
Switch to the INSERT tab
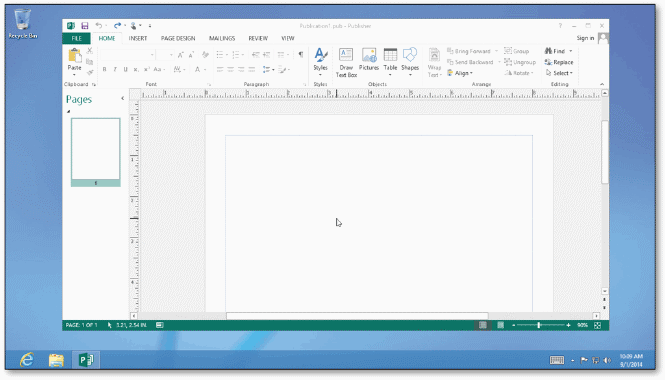(x=138, y=38)
